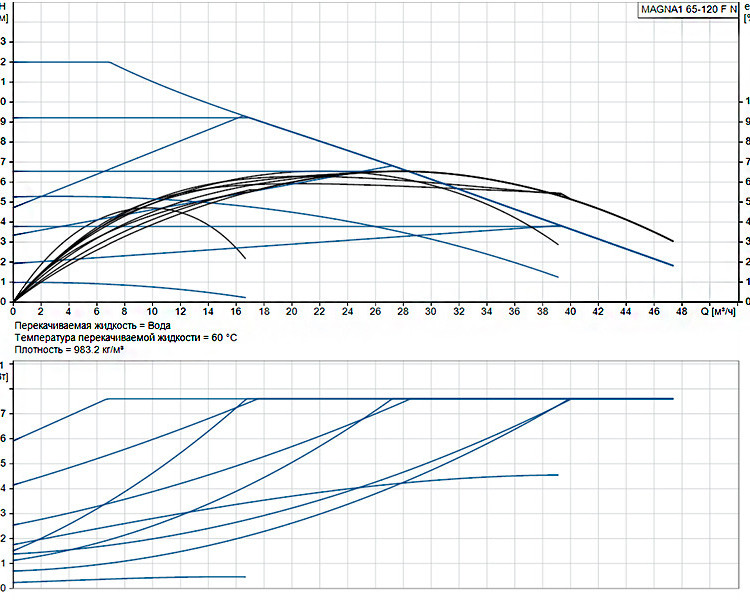Click the 'Перекачиваемая жидкость = Вода' text line

pos(92,326)
